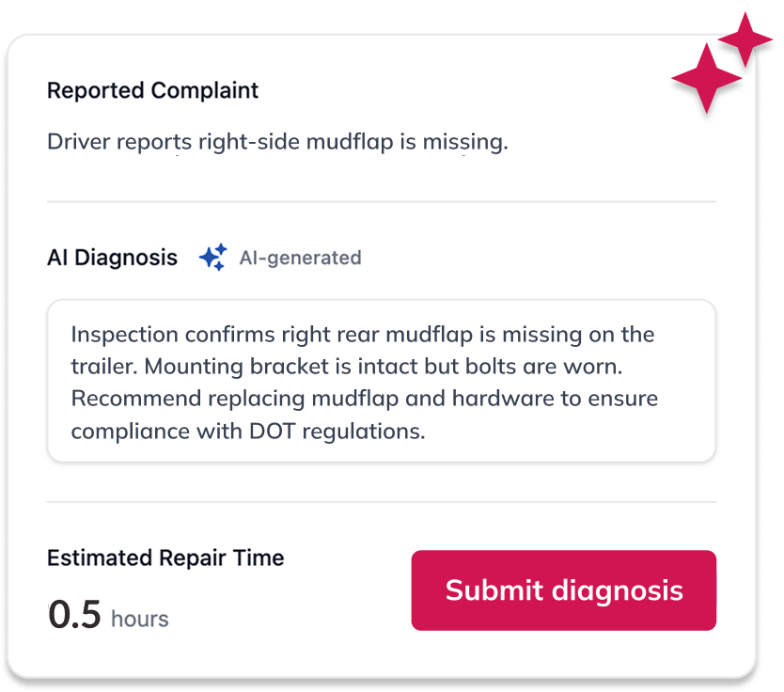Click the hours unit label
This screenshot has height=692, width=784.
(x=139, y=618)
